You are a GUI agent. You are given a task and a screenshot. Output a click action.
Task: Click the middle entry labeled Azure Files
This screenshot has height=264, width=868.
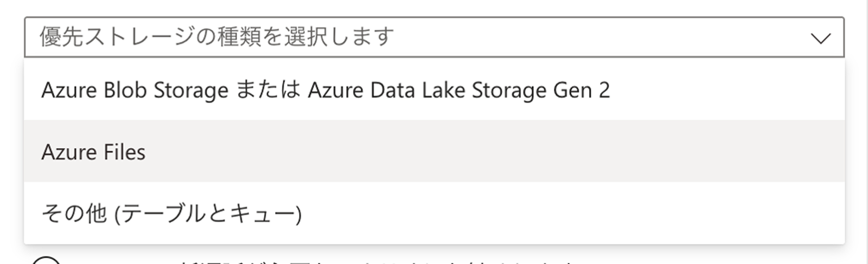tap(93, 152)
